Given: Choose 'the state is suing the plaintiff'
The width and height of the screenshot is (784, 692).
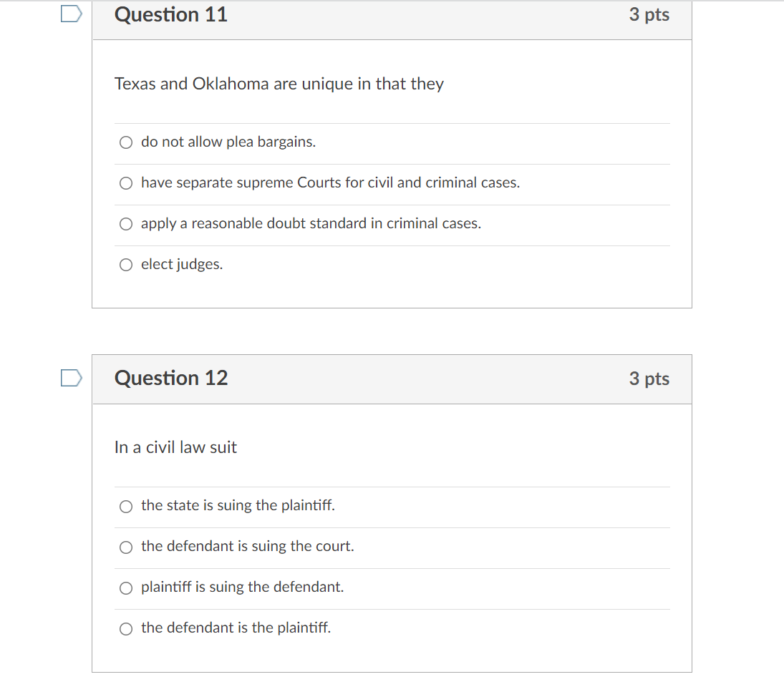Looking at the screenshot, I should coord(126,507).
